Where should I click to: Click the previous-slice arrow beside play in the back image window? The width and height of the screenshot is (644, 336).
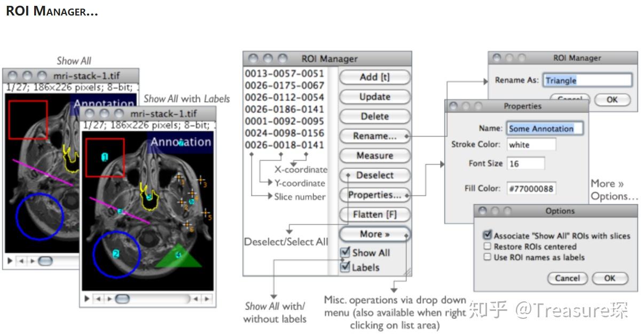(21, 261)
